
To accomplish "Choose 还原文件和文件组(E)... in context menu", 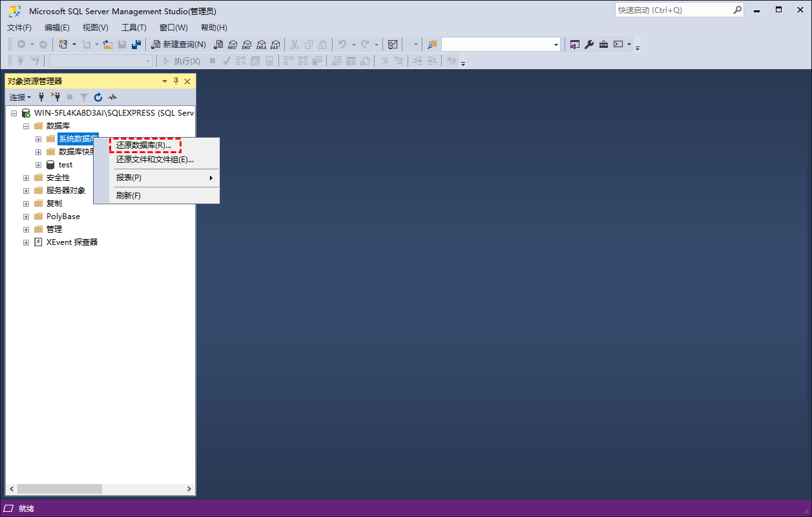I will pyautogui.click(x=154, y=160).
